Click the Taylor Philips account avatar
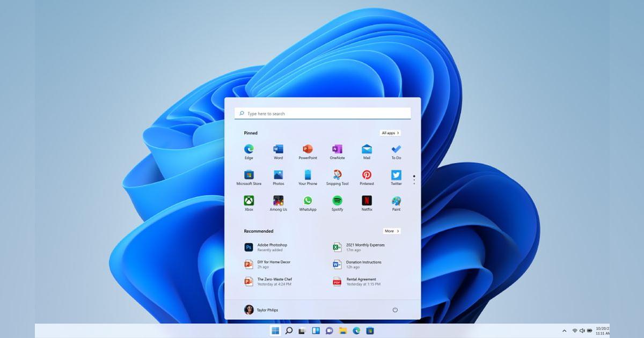The image size is (644, 338). (250, 310)
